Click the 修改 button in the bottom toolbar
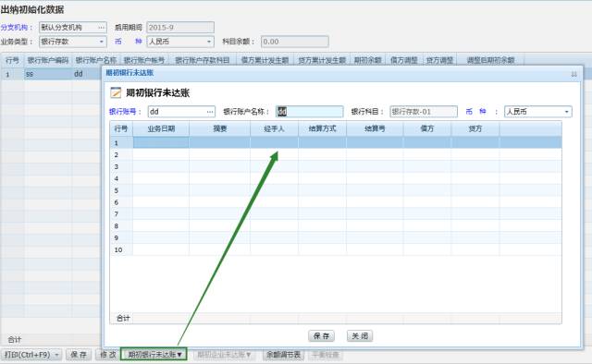Viewport: 592px width, 364px height. [107, 355]
